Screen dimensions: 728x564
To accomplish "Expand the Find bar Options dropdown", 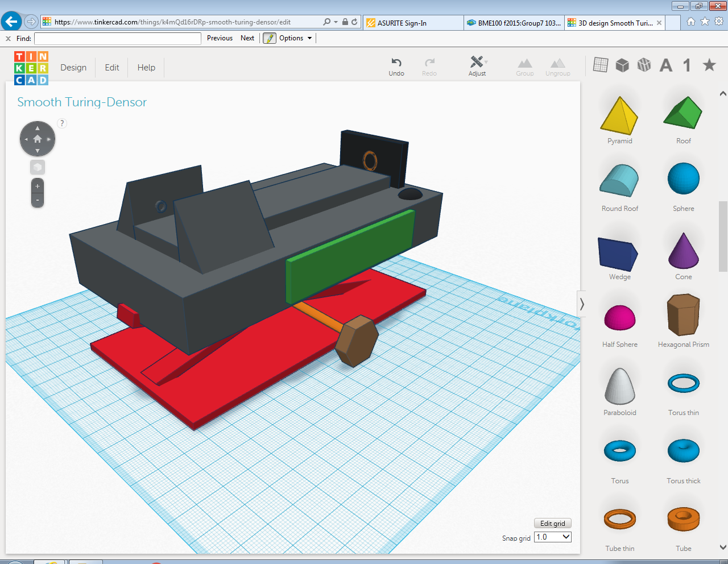I will coord(295,38).
